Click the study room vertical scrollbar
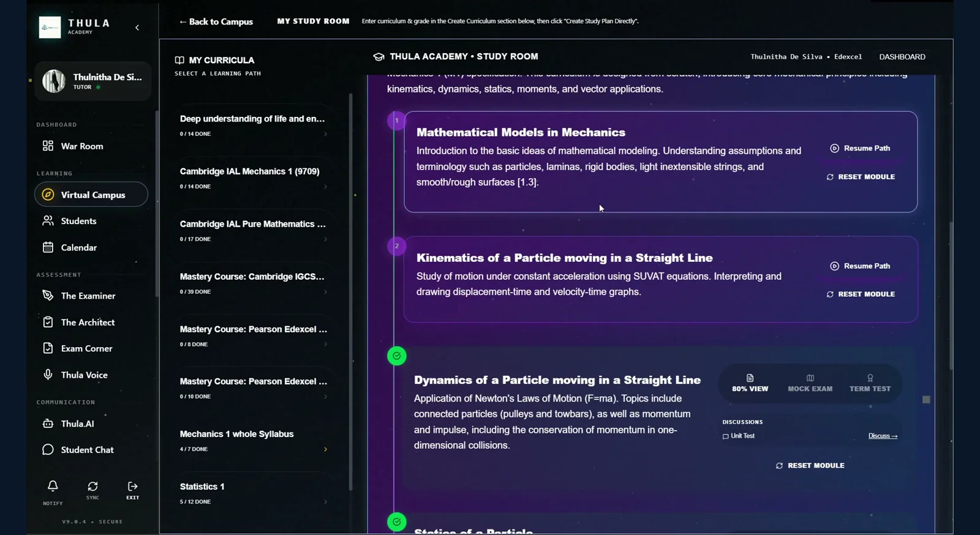 pos(951,296)
